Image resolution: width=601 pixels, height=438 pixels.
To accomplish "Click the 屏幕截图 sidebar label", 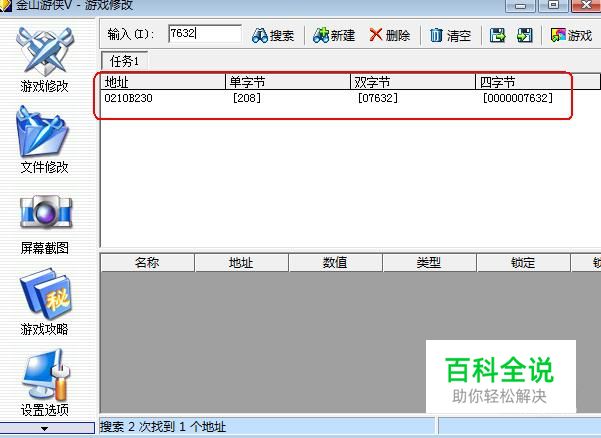I will click(x=44, y=248).
